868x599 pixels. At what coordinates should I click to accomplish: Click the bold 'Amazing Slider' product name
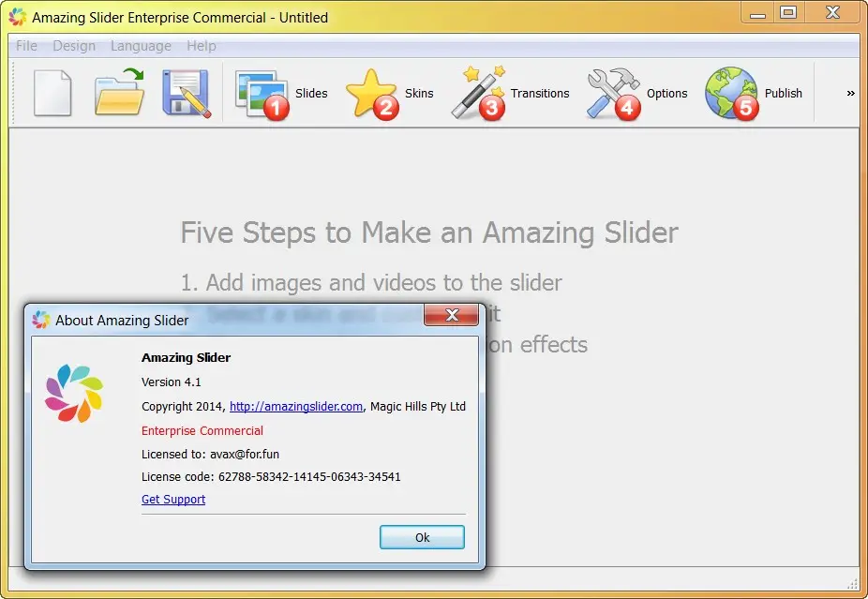[x=186, y=358]
